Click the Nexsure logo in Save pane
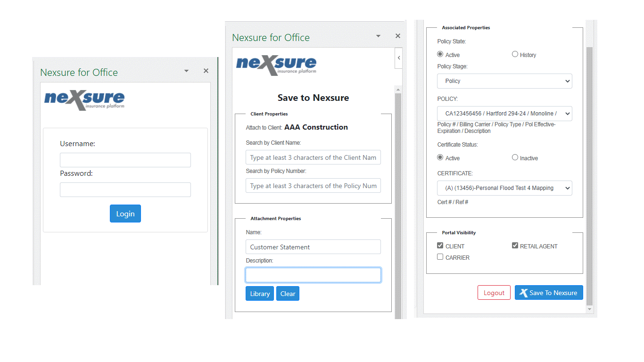The height and width of the screenshot is (362, 644). coord(276,66)
